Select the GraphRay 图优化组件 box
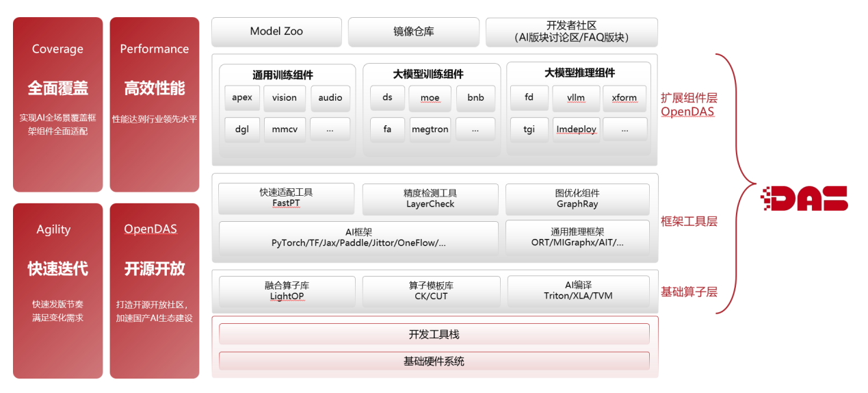Image resolution: width=868 pixels, height=393 pixels. (577, 199)
